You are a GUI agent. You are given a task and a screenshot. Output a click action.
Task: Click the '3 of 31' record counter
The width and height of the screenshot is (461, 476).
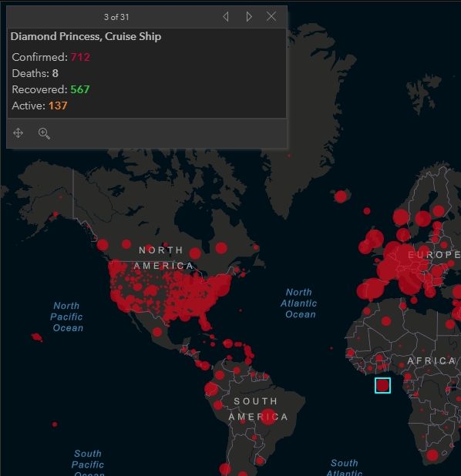[x=116, y=17]
